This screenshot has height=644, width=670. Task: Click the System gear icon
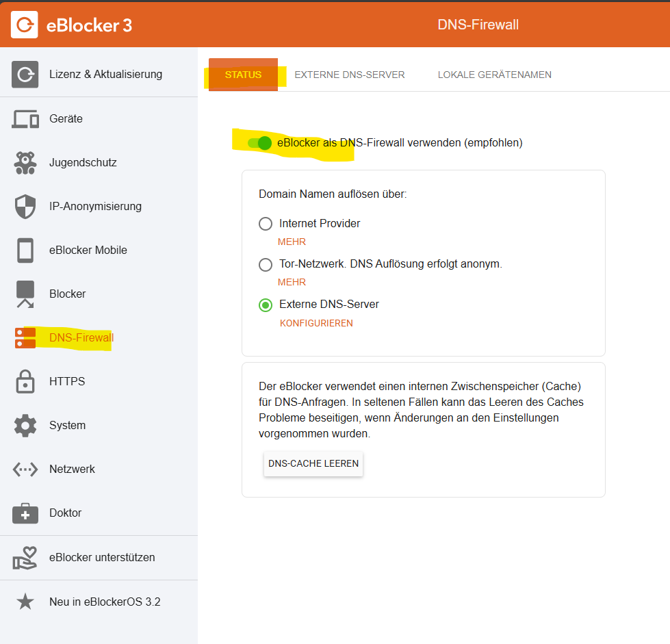coord(25,426)
